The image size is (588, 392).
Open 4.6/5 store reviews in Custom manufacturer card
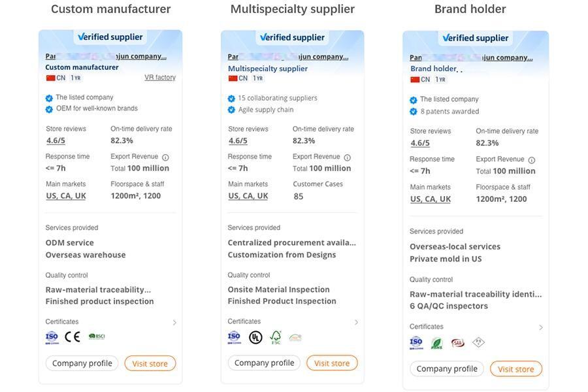pos(56,140)
